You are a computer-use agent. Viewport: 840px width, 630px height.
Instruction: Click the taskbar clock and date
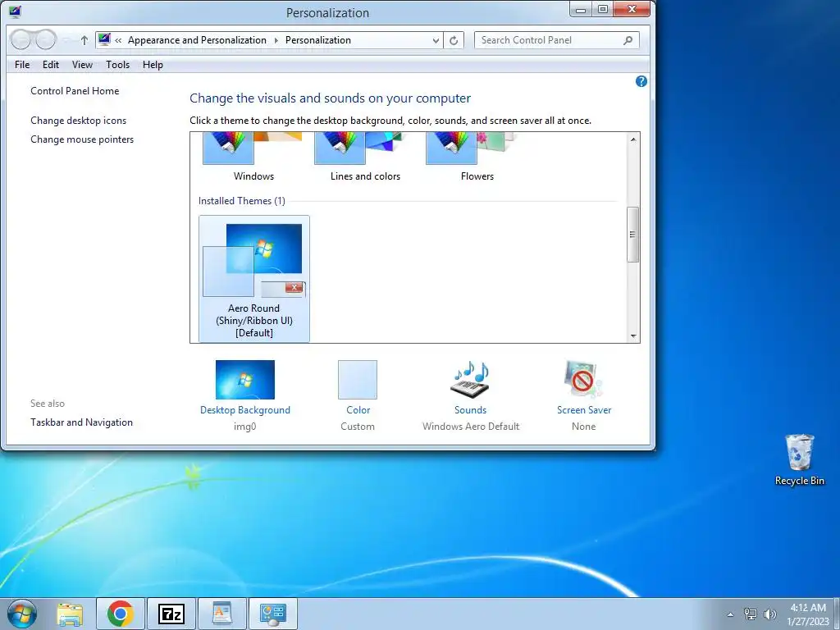[808, 614]
